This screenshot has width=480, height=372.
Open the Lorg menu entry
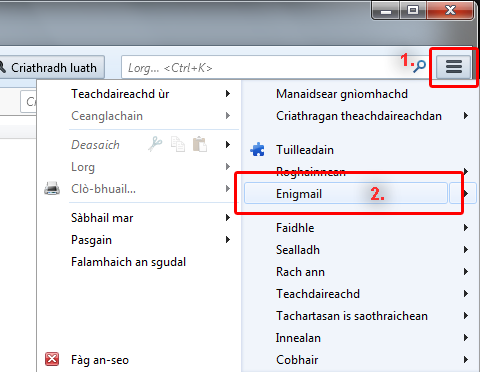[83, 167]
